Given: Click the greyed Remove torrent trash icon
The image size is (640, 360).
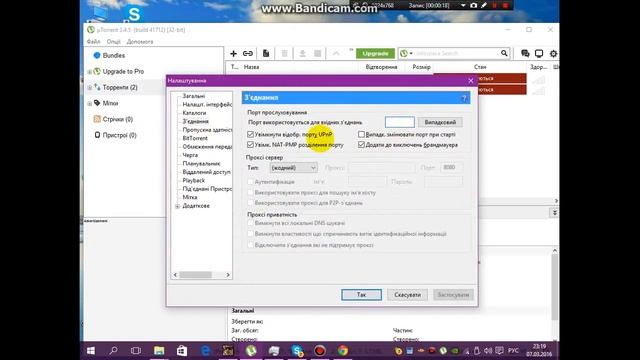Looking at the screenshot, I should click(284, 53).
